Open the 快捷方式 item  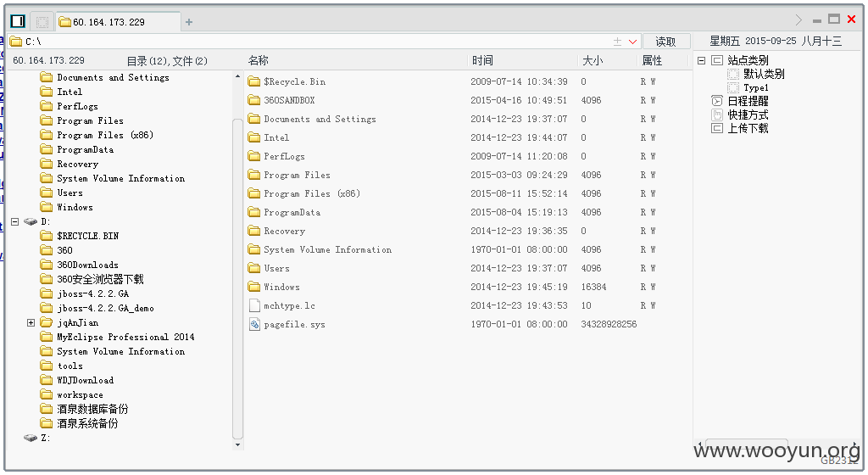(748, 115)
